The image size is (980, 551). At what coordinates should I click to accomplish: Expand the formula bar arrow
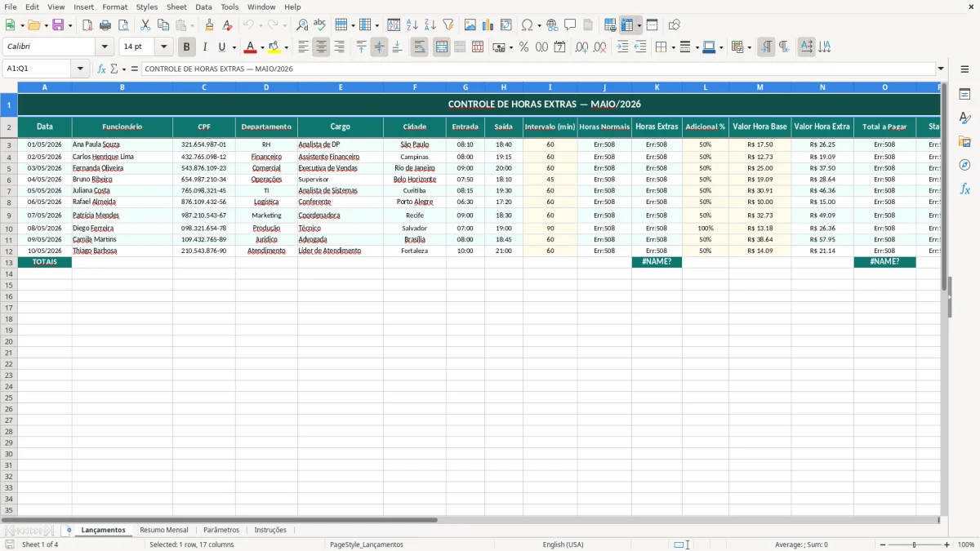[x=941, y=69]
